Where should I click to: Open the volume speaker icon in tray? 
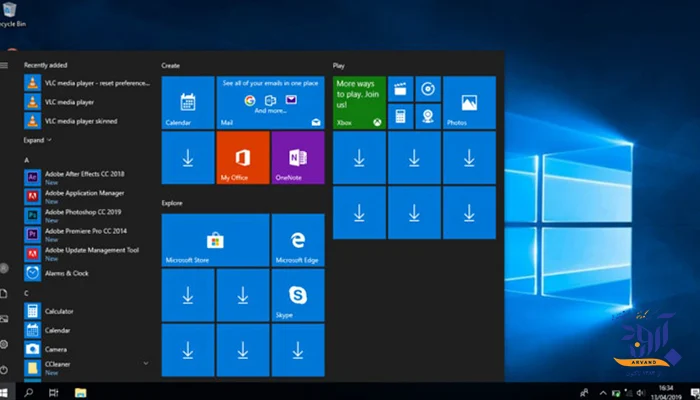coord(641,393)
